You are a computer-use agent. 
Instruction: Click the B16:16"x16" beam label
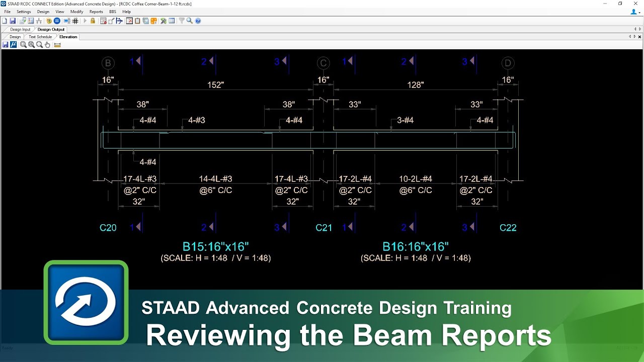(416, 246)
